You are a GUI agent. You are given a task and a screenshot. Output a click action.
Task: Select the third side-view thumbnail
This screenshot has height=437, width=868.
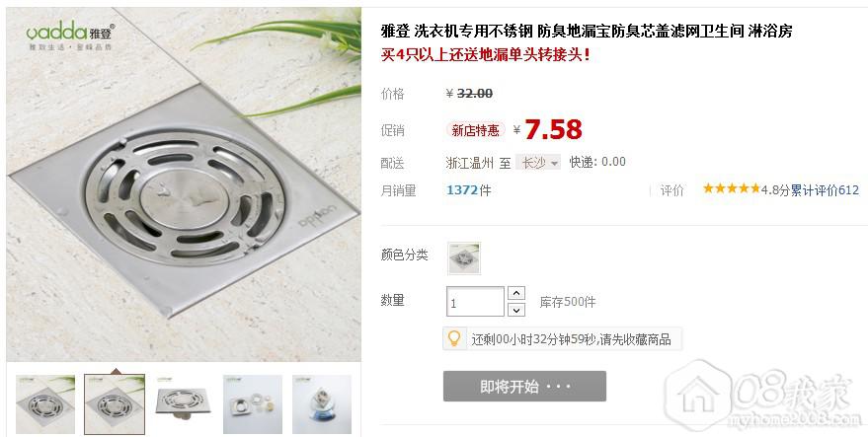(x=184, y=404)
